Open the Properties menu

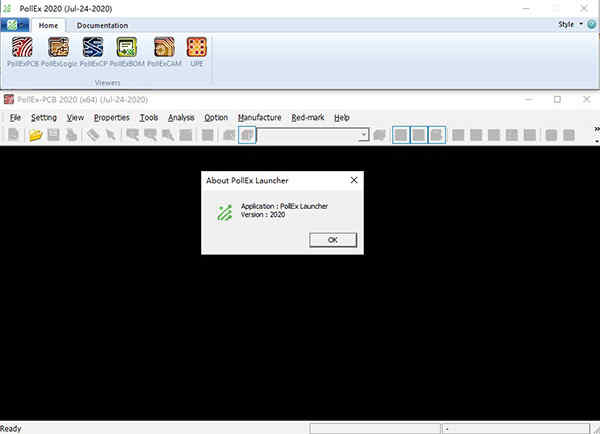click(112, 117)
